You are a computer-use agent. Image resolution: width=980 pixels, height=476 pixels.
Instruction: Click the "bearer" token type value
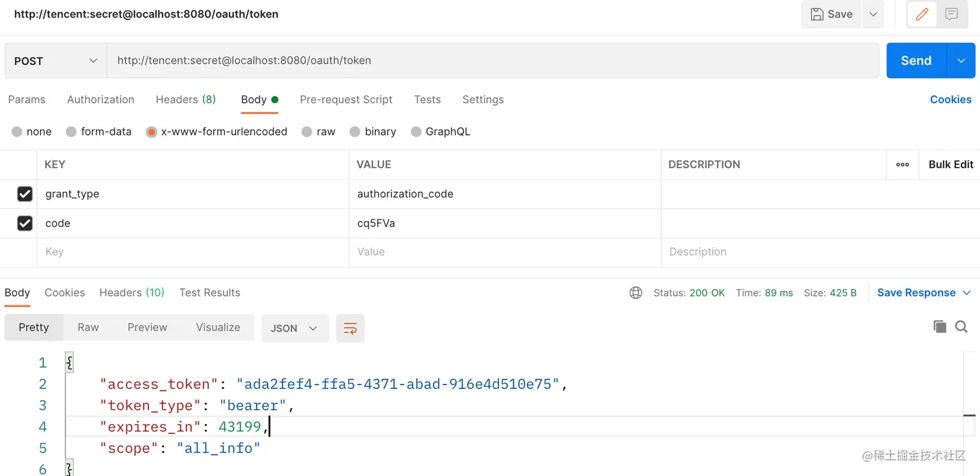coord(253,405)
